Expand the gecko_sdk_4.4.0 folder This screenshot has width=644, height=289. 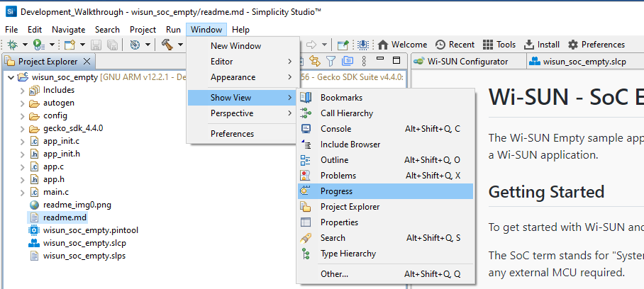click(x=22, y=128)
